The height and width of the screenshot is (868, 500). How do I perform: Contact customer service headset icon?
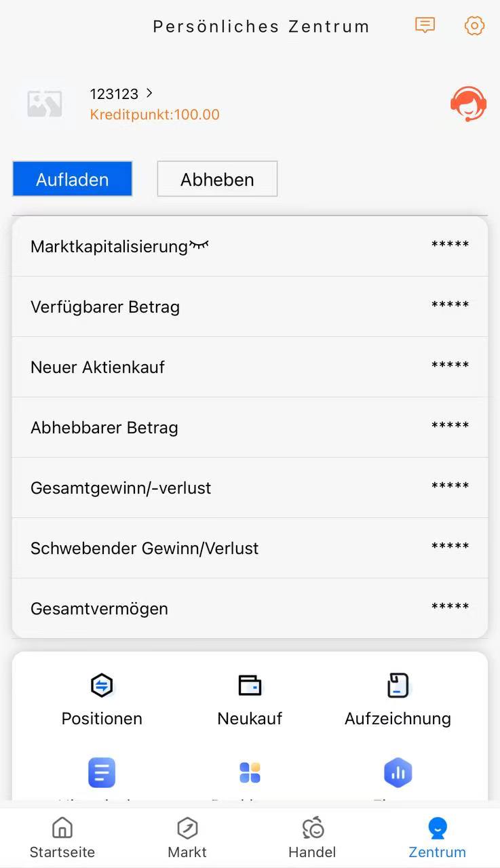click(468, 104)
